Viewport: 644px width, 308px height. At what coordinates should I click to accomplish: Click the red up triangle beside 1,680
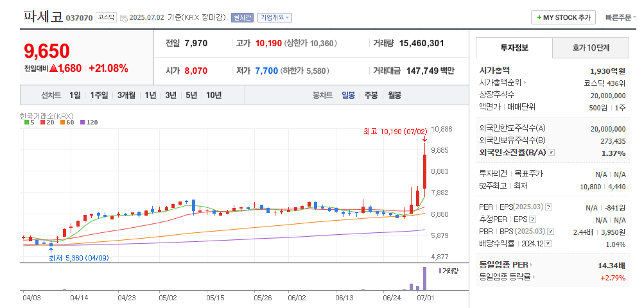pyautogui.click(x=53, y=69)
